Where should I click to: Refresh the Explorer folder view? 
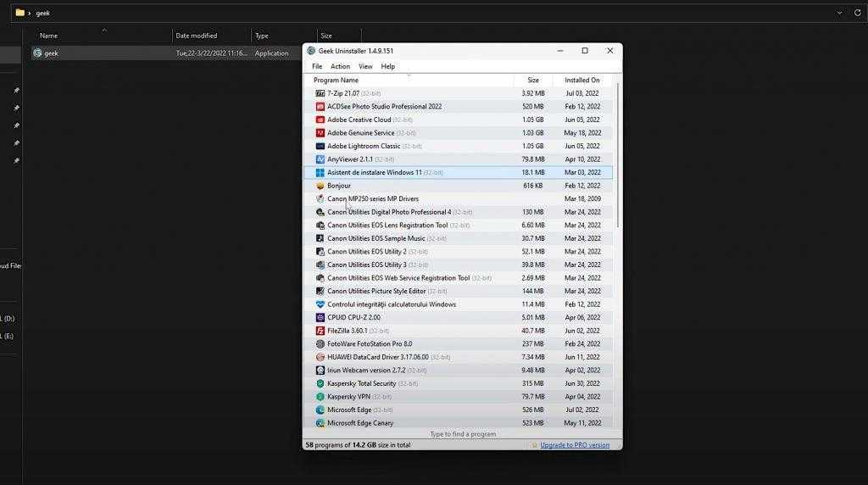click(x=858, y=13)
